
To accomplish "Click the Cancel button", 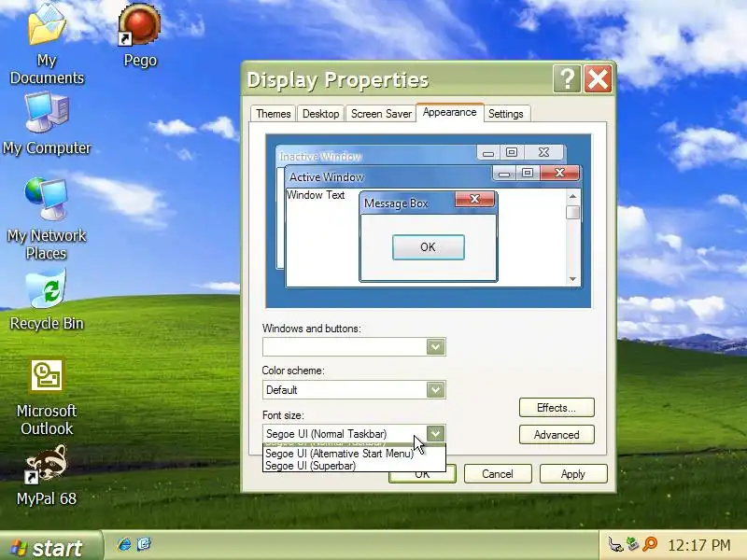I will tap(498, 474).
